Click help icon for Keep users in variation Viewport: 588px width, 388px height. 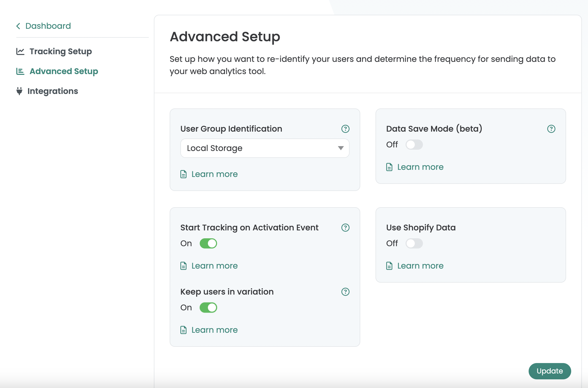click(345, 292)
